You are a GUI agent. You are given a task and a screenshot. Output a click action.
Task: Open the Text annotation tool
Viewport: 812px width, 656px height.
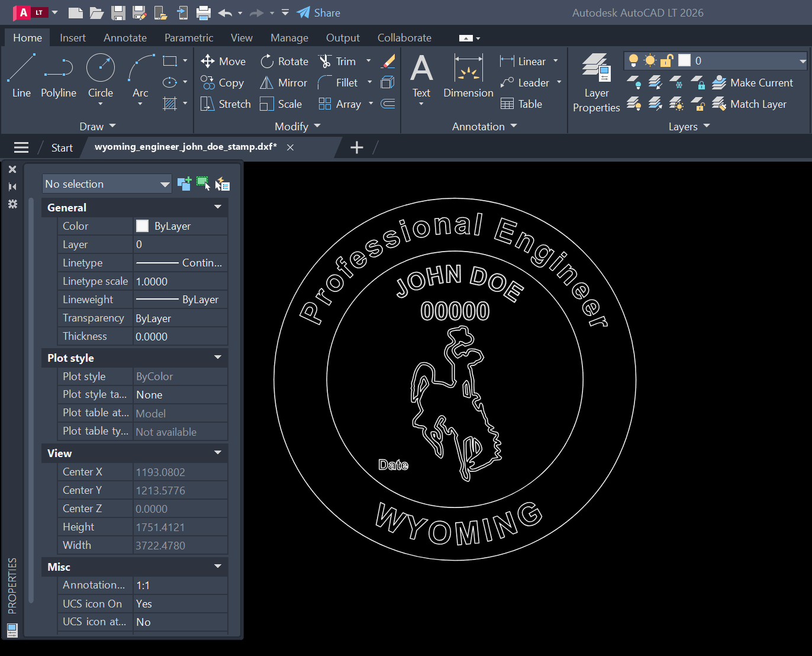pos(421,76)
